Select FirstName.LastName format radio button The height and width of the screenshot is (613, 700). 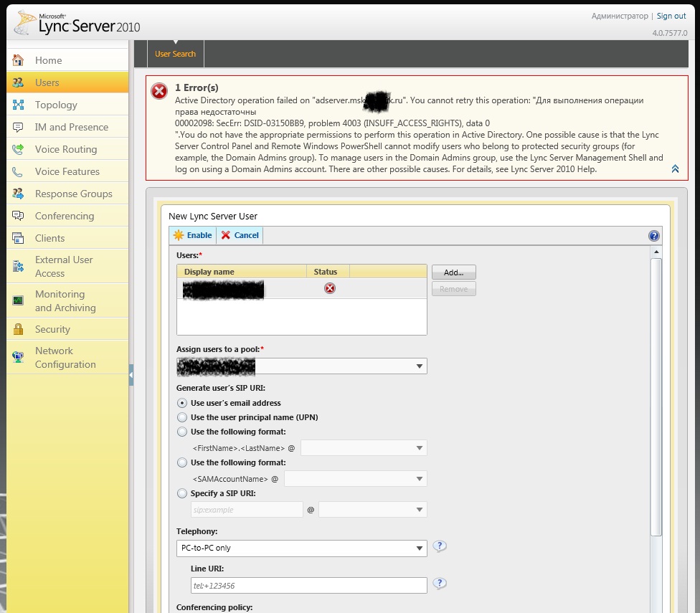(181, 432)
